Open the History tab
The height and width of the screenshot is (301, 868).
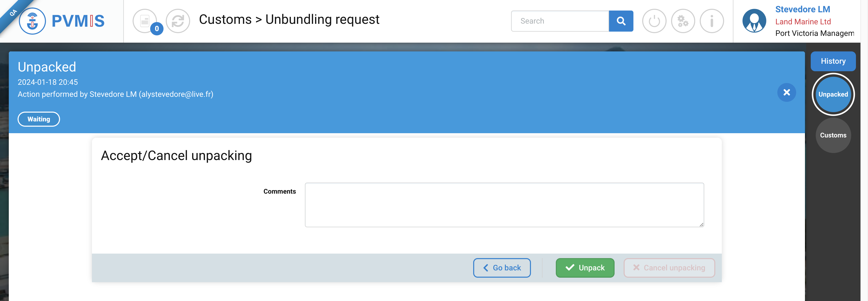(x=833, y=61)
